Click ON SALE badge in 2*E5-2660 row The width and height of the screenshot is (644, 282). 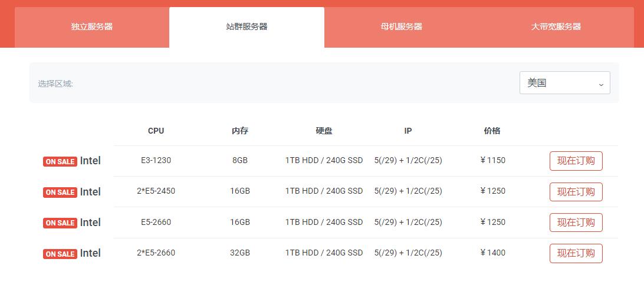[60, 254]
